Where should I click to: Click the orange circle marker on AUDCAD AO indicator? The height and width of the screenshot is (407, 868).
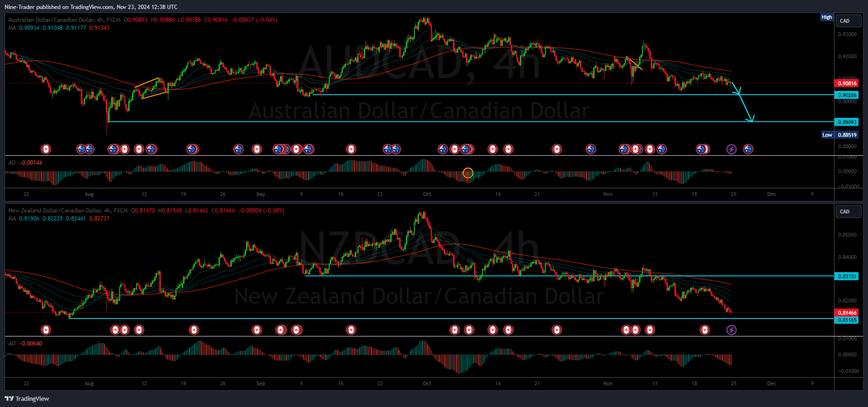tap(468, 173)
